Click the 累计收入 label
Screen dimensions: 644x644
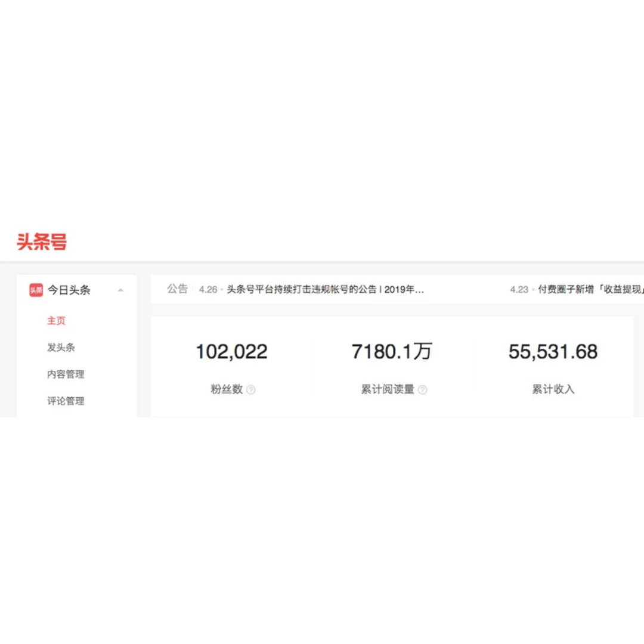(553, 389)
